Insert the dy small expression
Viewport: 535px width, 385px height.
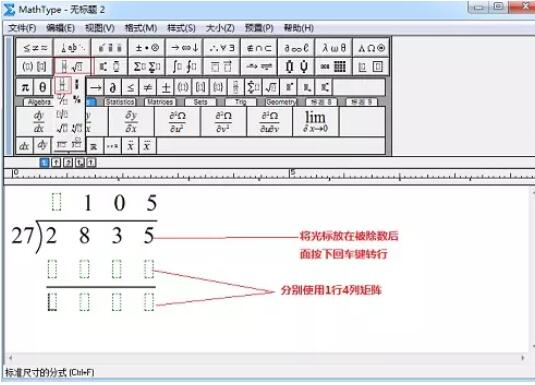(42, 146)
